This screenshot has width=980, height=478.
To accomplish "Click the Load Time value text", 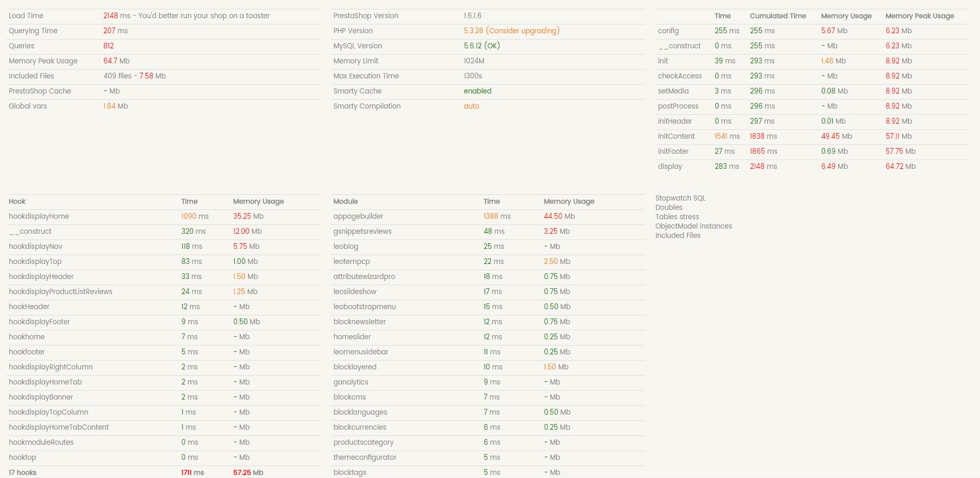I will tap(186, 16).
